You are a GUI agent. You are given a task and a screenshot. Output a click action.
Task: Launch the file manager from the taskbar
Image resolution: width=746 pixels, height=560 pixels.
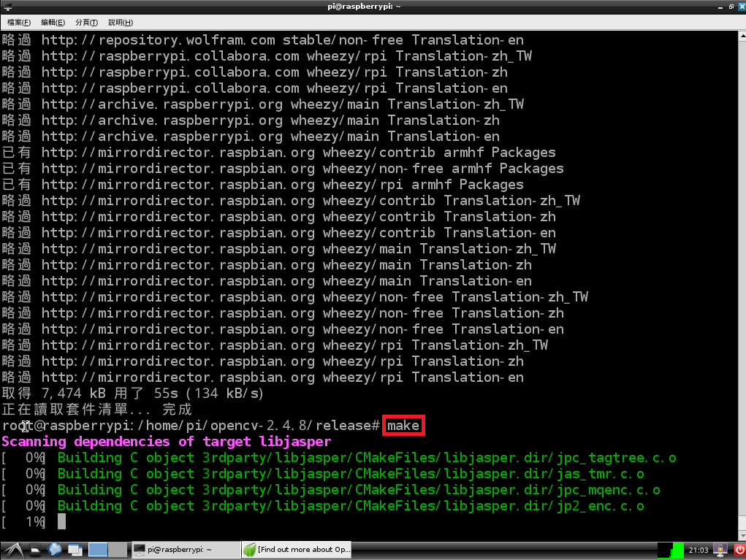[x=35, y=550]
